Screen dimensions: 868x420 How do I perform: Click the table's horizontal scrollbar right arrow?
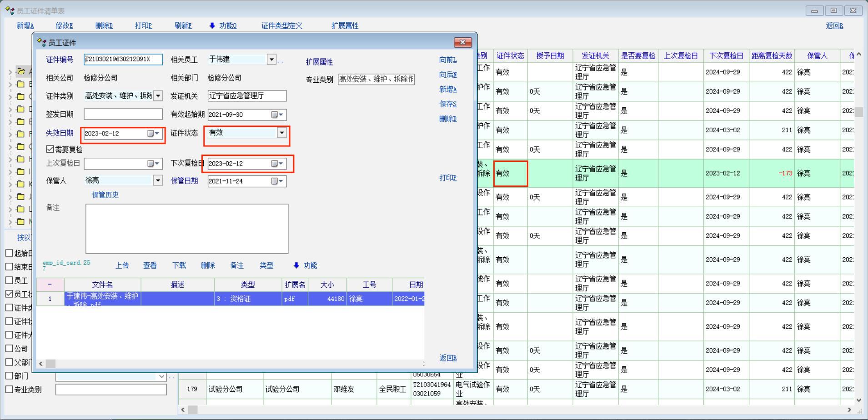tap(848, 410)
